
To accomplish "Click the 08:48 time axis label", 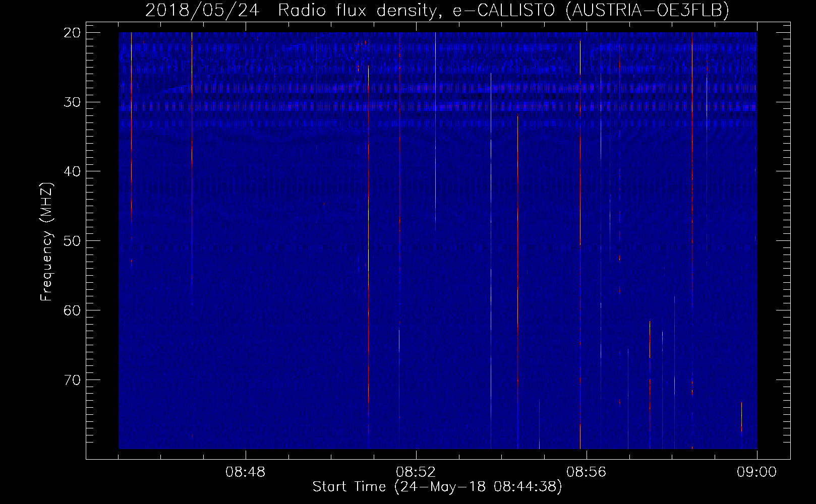I will point(246,473).
